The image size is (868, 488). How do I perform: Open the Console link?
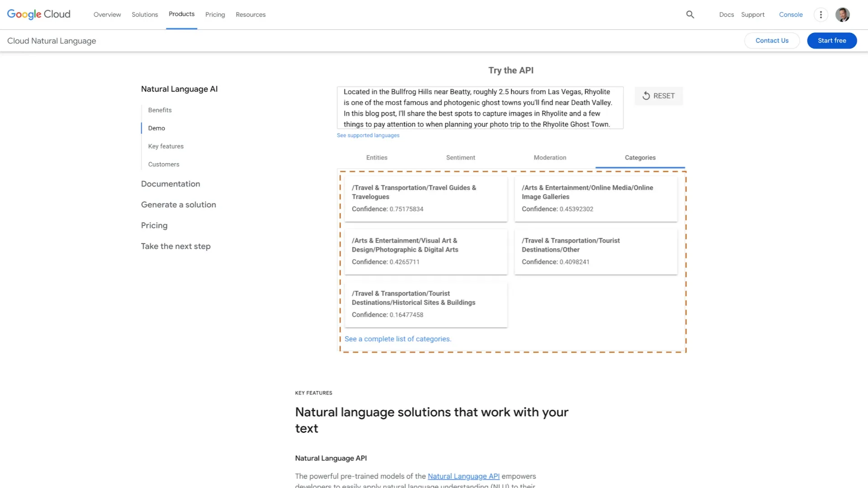coord(791,14)
